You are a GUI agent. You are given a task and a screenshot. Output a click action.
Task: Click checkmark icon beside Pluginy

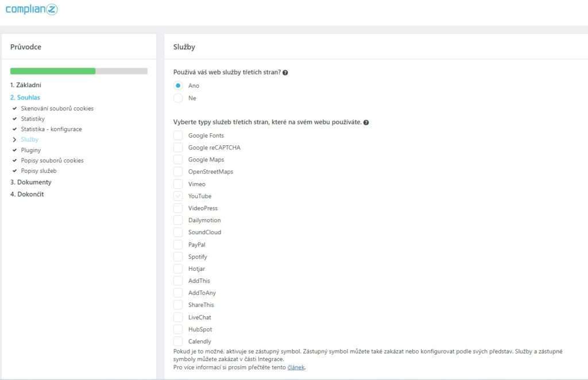(x=14, y=150)
